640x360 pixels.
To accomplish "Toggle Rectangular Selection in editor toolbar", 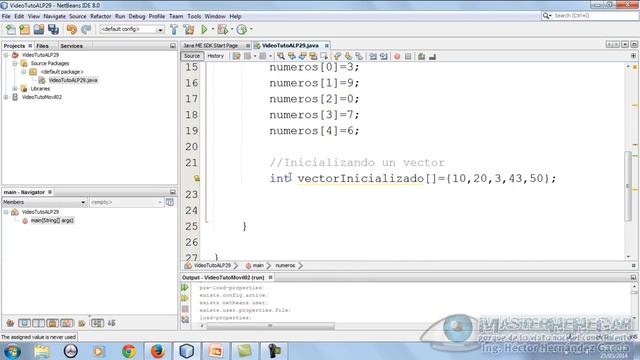I will pos(324,56).
